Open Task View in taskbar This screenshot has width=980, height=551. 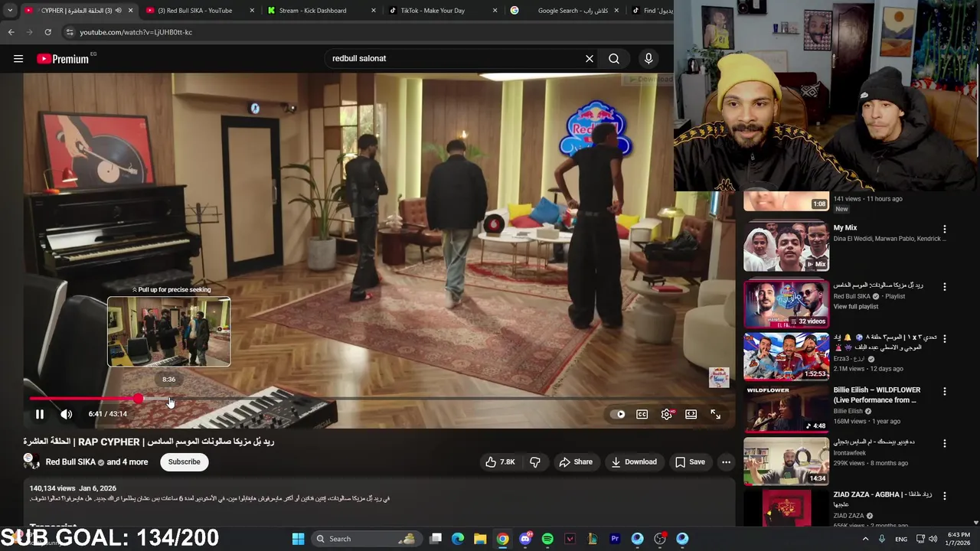click(436, 539)
